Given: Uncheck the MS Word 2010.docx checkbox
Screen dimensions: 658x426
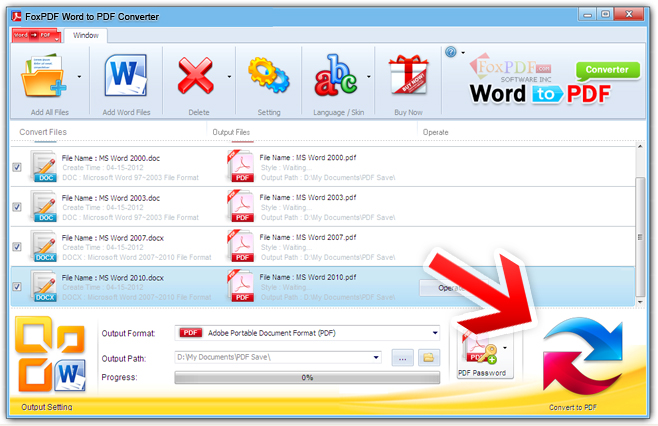Looking at the screenshot, I should point(17,287).
